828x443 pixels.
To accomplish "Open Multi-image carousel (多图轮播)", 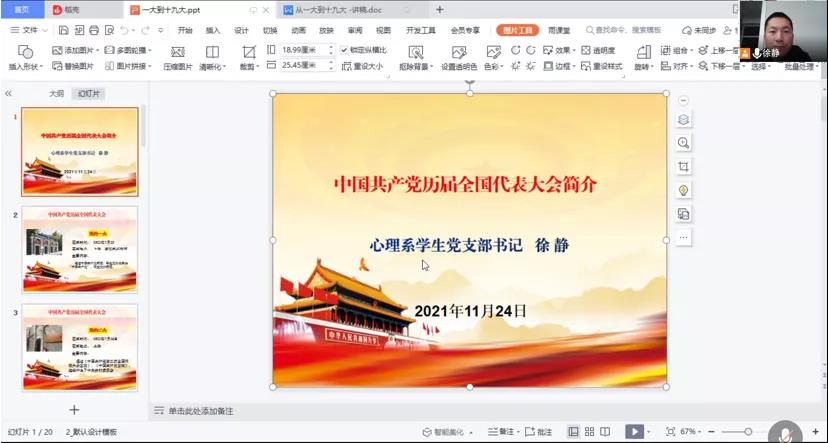I will click(x=128, y=50).
